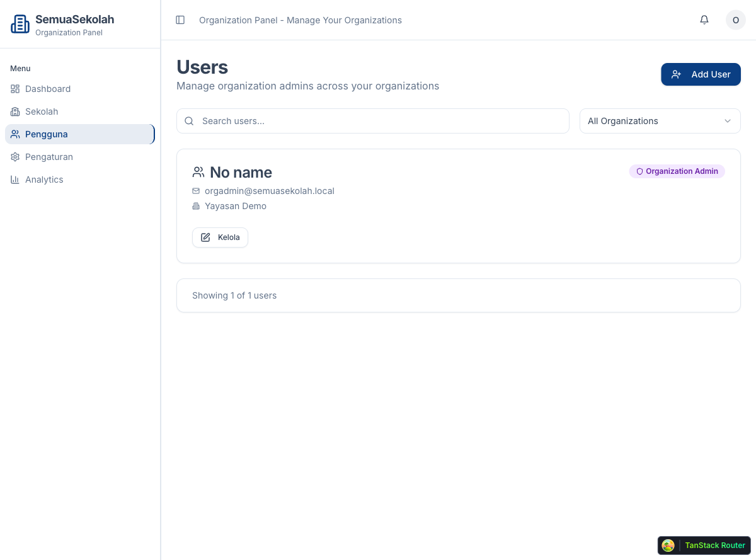
Task: Click the Kelola button on user card
Action: pos(220,237)
